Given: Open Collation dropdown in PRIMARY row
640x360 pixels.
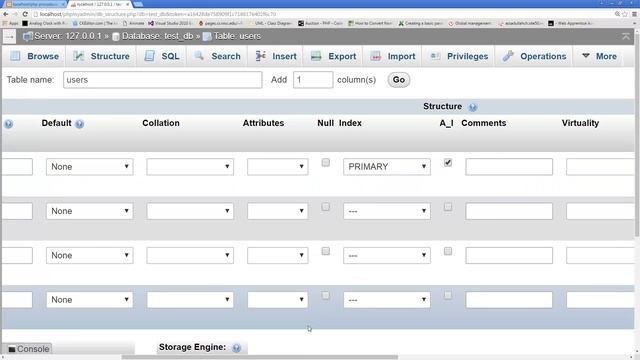Looking at the screenshot, I should [x=190, y=167].
